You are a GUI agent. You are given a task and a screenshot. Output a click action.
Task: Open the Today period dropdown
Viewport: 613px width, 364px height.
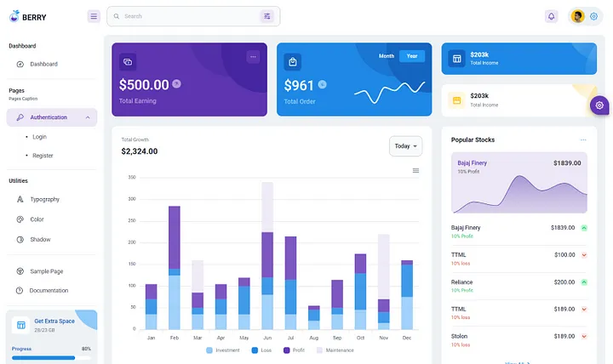coord(406,146)
